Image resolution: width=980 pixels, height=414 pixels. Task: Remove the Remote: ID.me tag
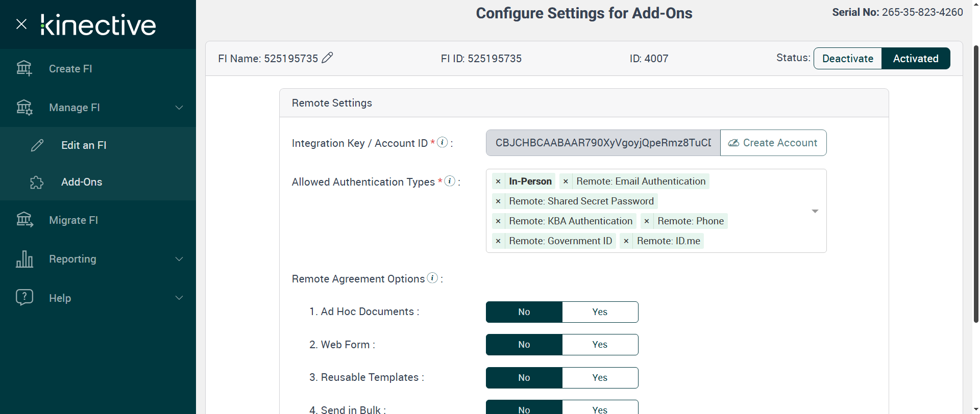pos(626,241)
